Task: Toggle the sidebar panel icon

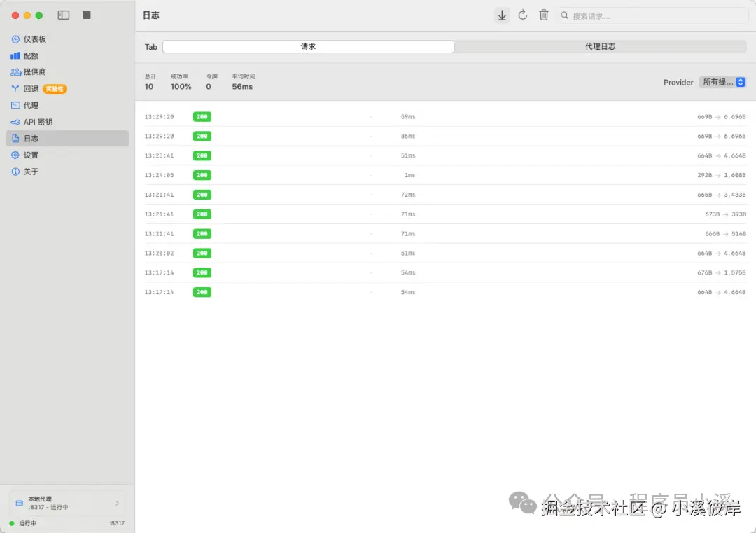Action: click(64, 15)
